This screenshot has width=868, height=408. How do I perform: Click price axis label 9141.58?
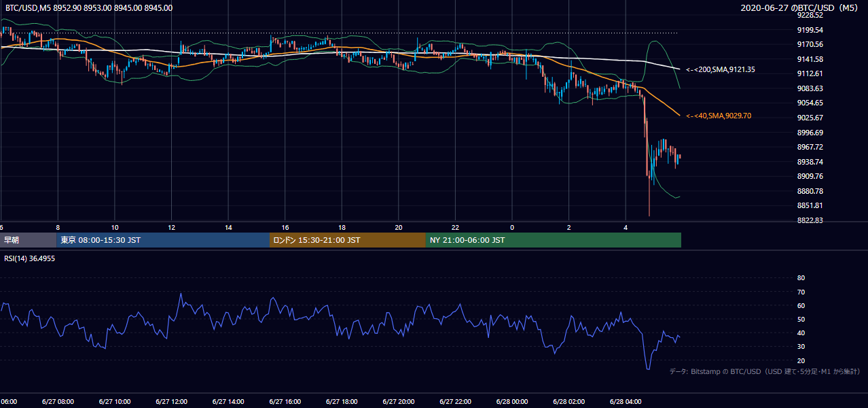coord(810,59)
